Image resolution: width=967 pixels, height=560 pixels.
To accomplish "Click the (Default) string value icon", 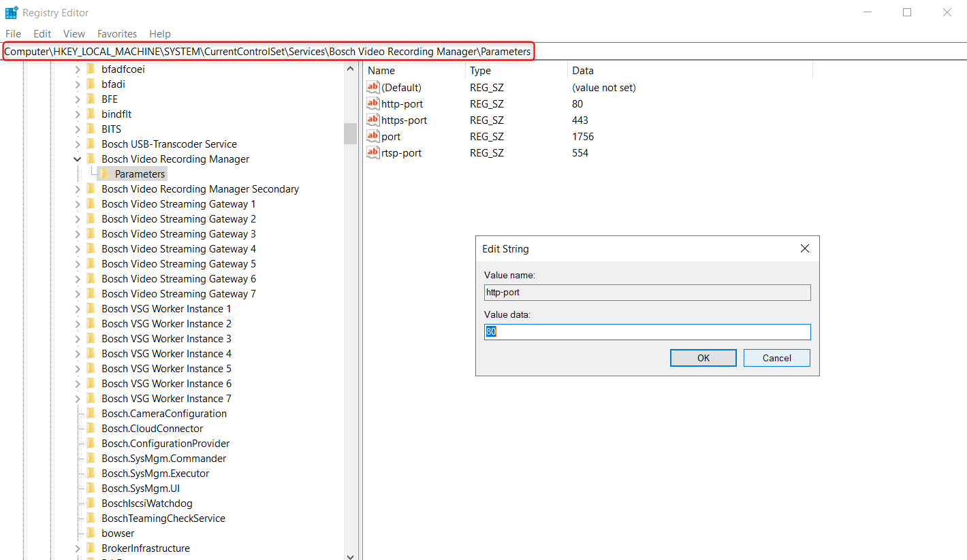I will pos(372,87).
